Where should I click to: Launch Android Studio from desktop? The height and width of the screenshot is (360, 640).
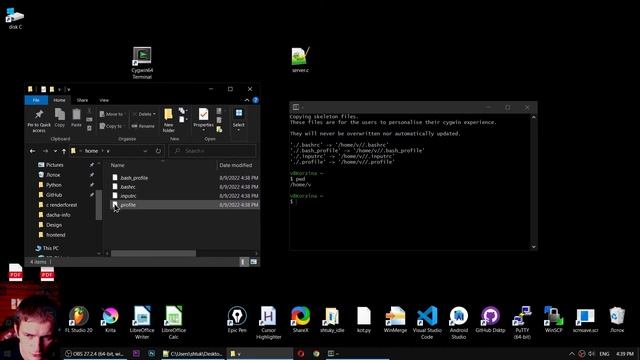tap(459, 322)
